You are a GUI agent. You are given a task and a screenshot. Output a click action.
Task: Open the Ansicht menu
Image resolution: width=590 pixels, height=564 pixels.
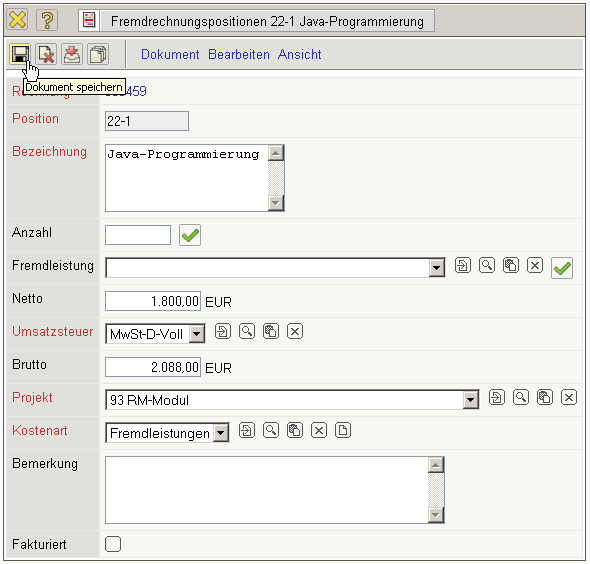[300, 55]
